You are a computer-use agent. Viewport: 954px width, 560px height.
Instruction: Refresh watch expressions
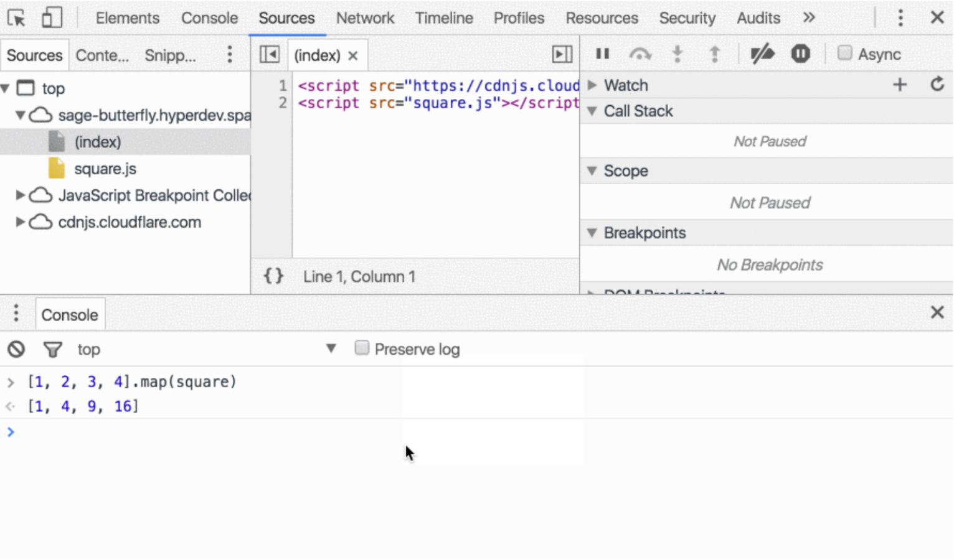[x=937, y=84]
